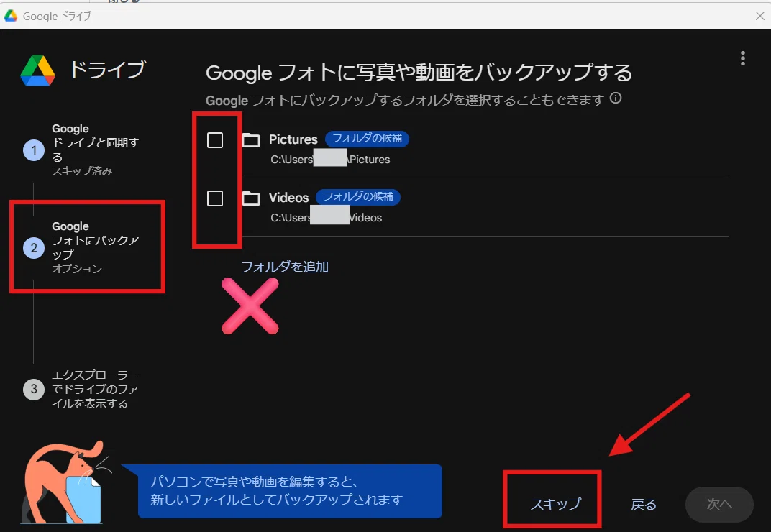Tick the Videos folder checkbox
This screenshot has width=771, height=532.
(x=215, y=198)
